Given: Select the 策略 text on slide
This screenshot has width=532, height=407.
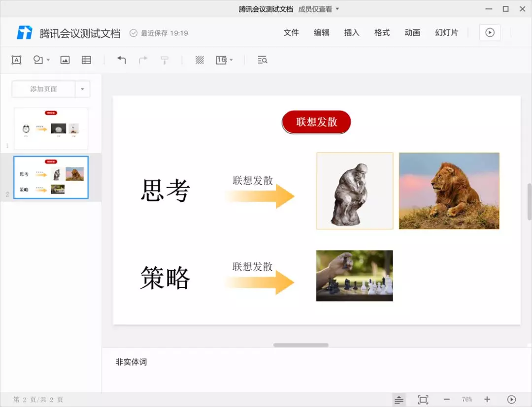Looking at the screenshot, I should click(165, 278).
